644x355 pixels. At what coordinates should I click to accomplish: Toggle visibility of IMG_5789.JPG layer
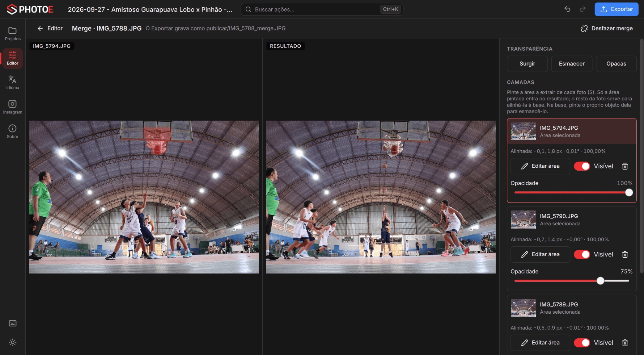tap(582, 343)
